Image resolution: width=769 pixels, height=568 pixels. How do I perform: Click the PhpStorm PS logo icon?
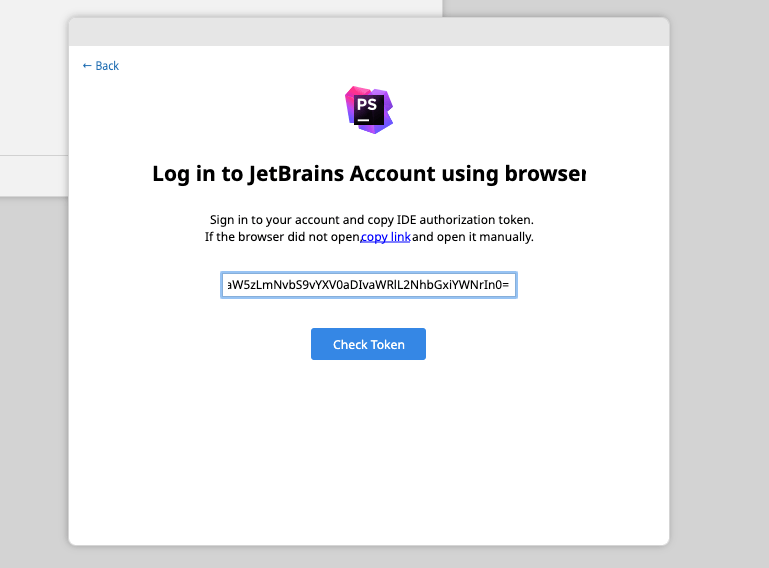[369, 110]
